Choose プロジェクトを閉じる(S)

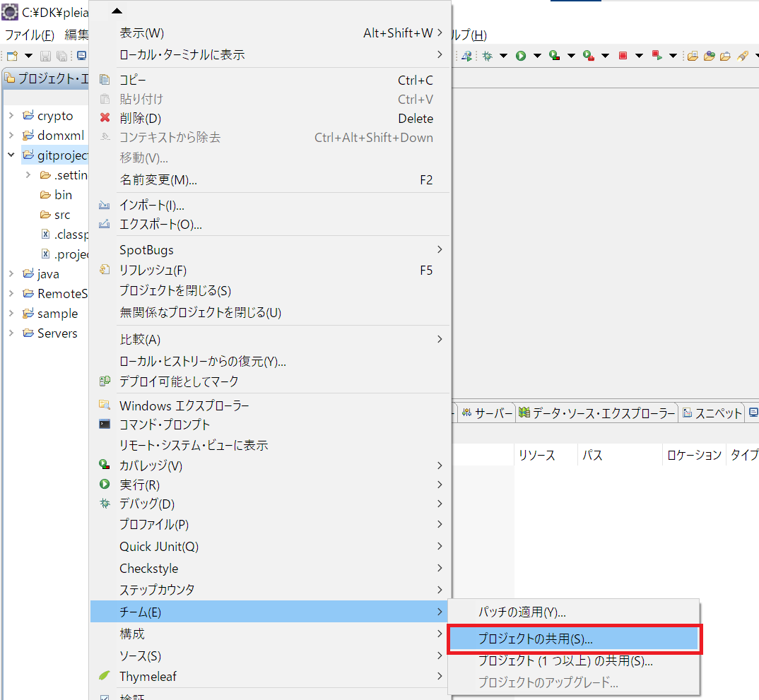[x=271, y=290]
